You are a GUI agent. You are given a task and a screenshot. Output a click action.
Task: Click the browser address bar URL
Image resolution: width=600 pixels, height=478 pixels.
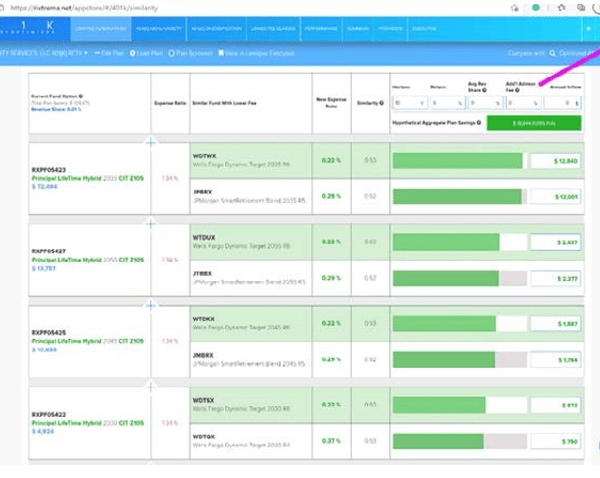coord(60,7)
